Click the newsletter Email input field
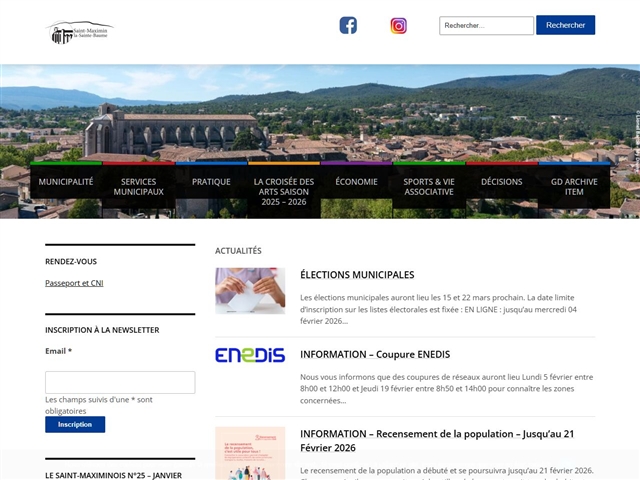This screenshot has height=480, width=640. pos(120,382)
